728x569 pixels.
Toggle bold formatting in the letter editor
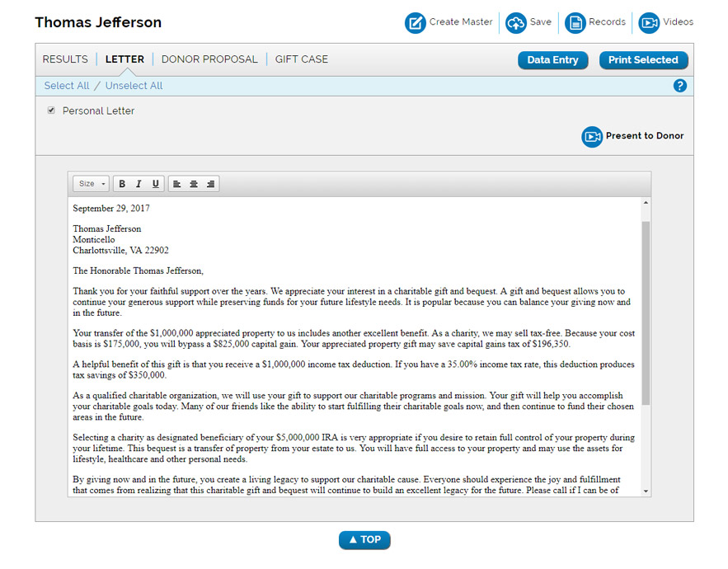pyautogui.click(x=122, y=184)
